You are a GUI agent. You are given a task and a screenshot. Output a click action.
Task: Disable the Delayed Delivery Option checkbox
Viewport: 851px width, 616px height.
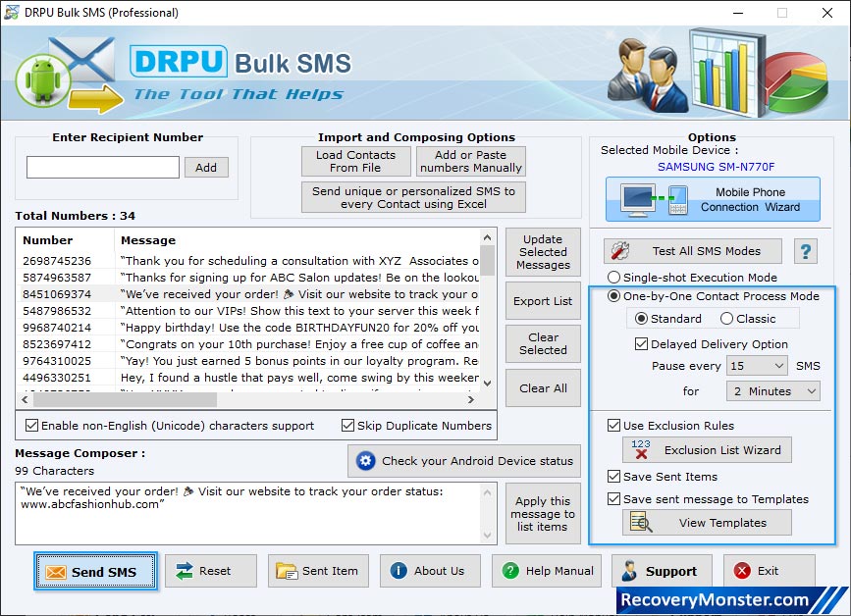642,344
